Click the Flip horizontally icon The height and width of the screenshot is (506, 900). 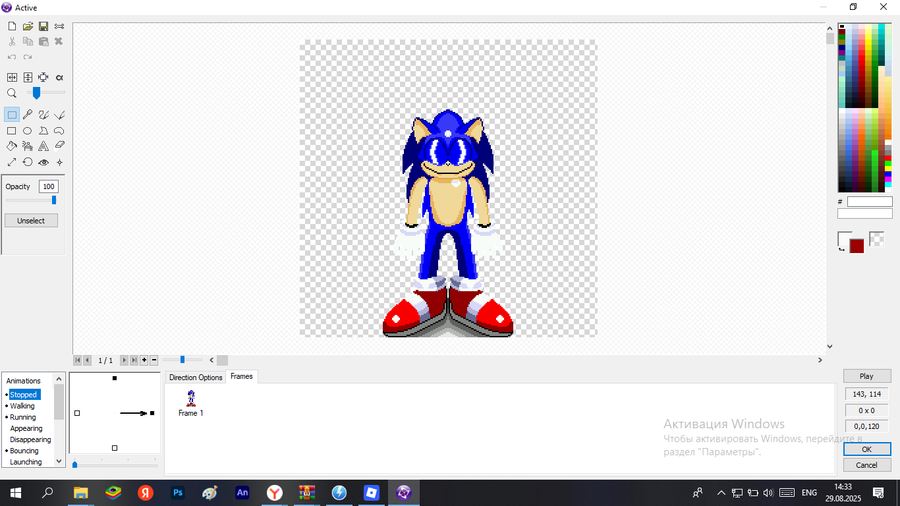[11, 77]
